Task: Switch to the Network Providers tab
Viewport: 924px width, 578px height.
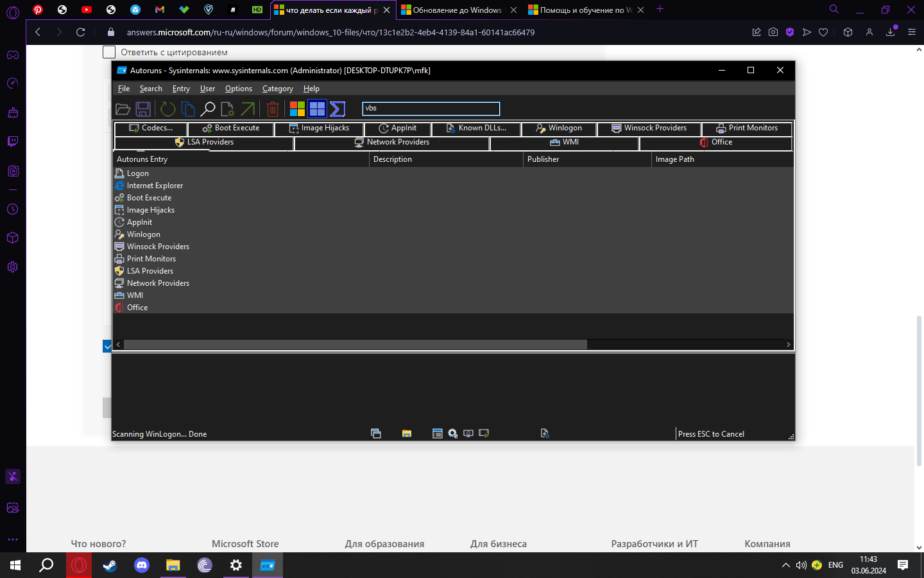Action: point(392,143)
